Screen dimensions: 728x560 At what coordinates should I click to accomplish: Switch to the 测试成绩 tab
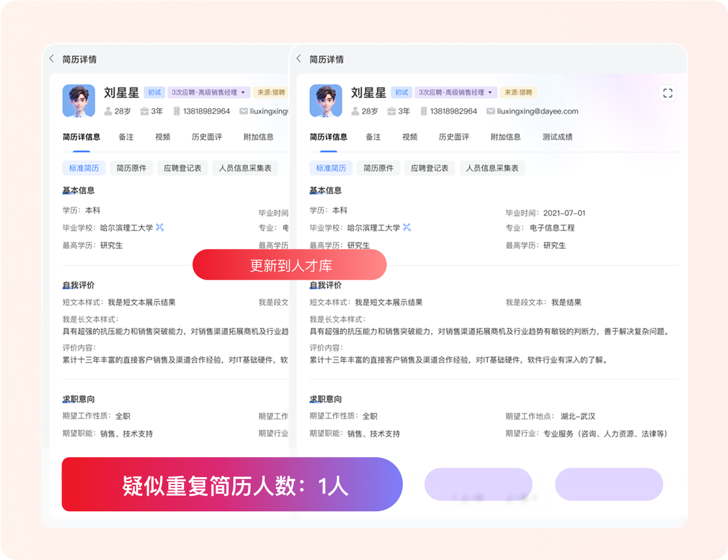(557, 137)
